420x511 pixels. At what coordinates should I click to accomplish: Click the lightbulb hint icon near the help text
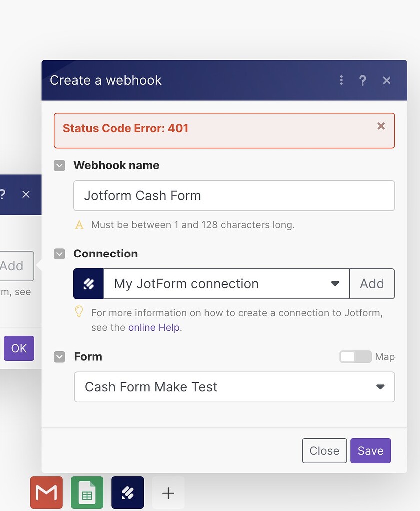[x=79, y=312]
